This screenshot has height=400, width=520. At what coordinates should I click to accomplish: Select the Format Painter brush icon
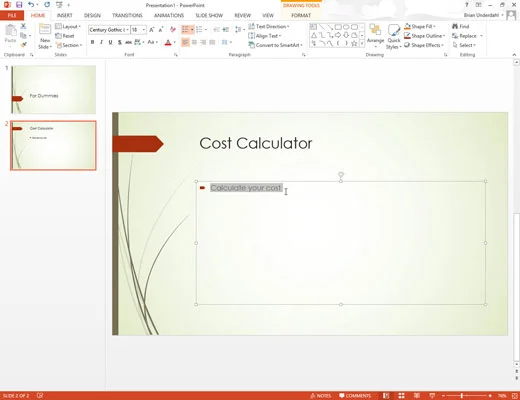[x=23, y=44]
